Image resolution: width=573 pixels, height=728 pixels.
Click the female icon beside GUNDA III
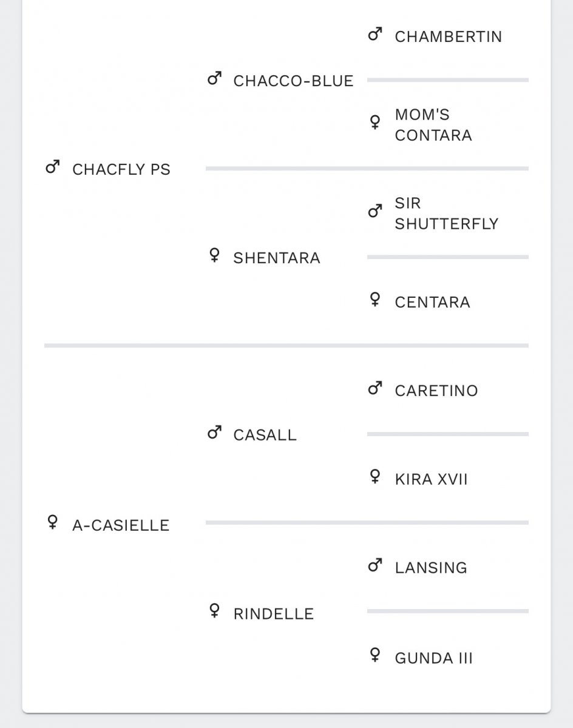pos(375,655)
